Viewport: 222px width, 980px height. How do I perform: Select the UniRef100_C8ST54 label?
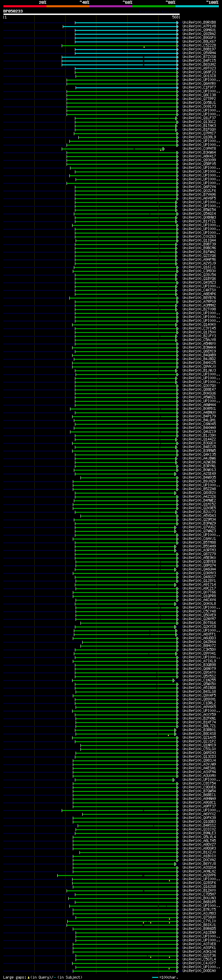click(199, 783)
